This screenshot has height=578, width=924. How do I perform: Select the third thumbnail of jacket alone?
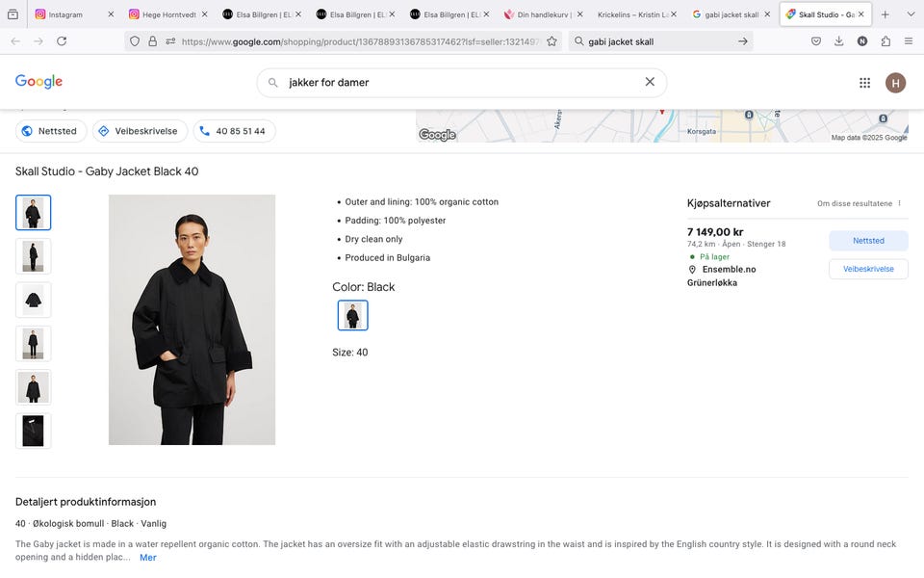pyautogui.click(x=33, y=301)
